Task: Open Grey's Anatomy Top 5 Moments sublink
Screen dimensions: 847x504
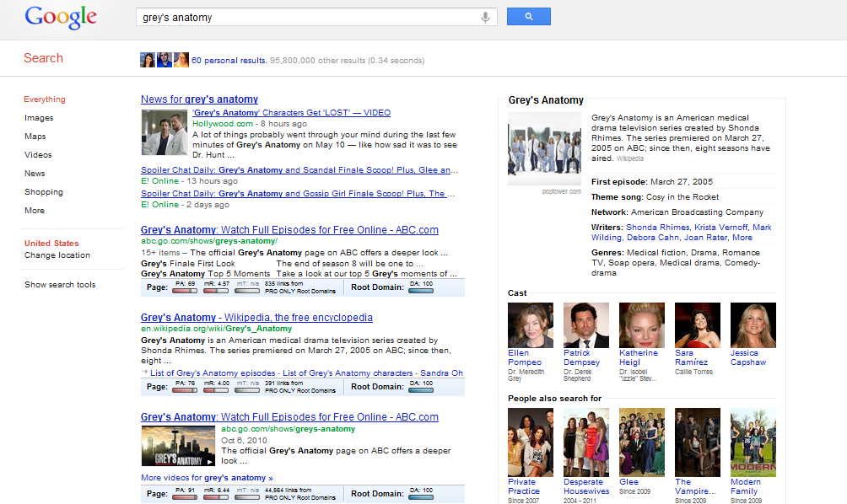Action: (205, 274)
